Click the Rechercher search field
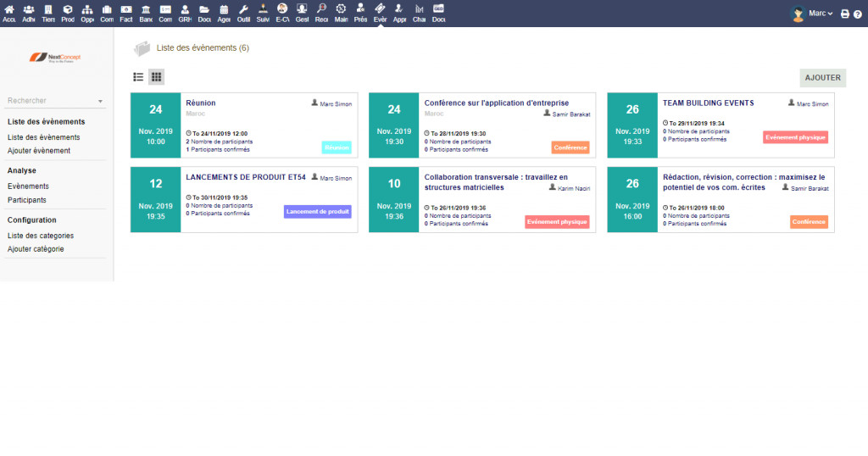868x456 pixels. point(55,101)
